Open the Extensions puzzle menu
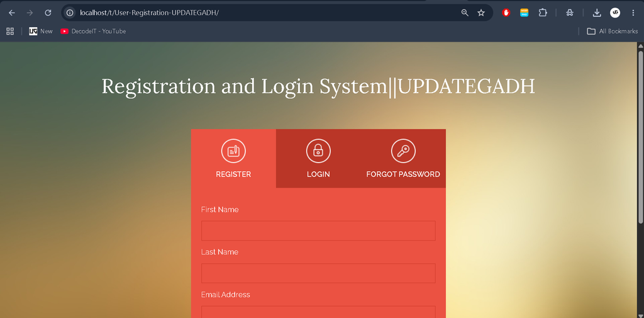This screenshot has width=644, height=318. (543, 13)
